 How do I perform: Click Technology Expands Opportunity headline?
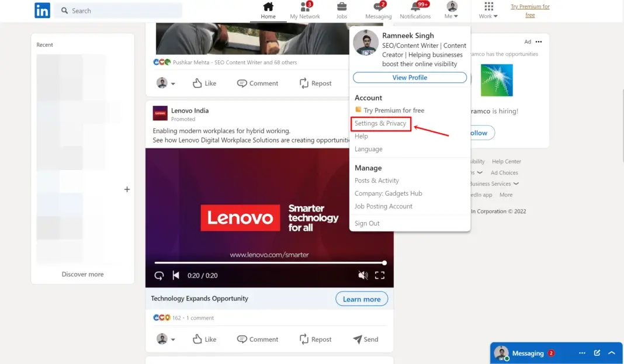tap(199, 299)
